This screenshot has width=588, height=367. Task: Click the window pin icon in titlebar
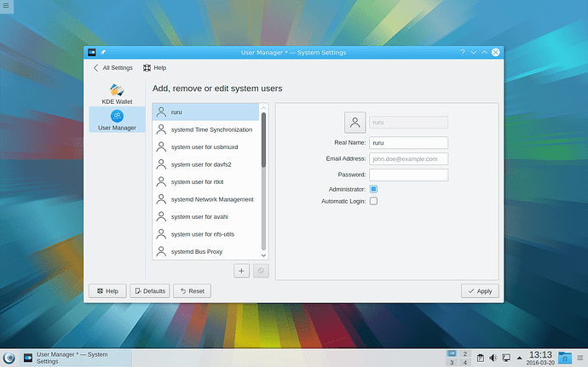pos(103,53)
